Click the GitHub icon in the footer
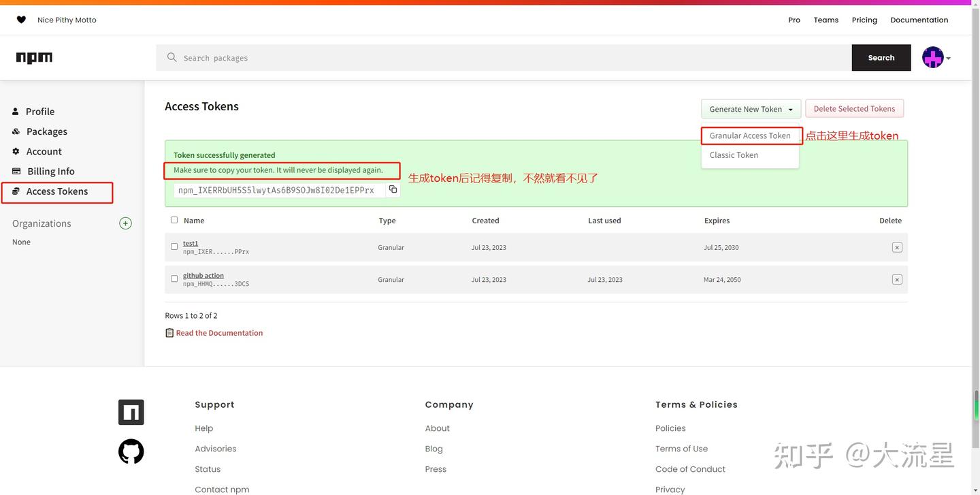Image resolution: width=980 pixels, height=495 pixels. tap(131, 451)
